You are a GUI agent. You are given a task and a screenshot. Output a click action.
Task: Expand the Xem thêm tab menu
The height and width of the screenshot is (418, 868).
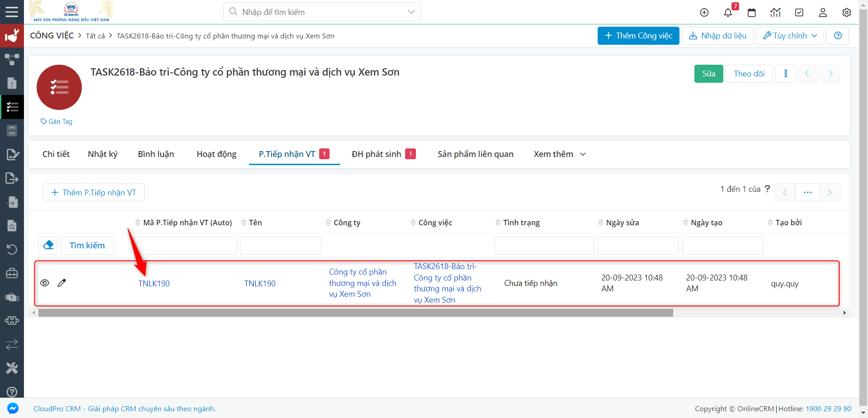click(x=560, y=154)
